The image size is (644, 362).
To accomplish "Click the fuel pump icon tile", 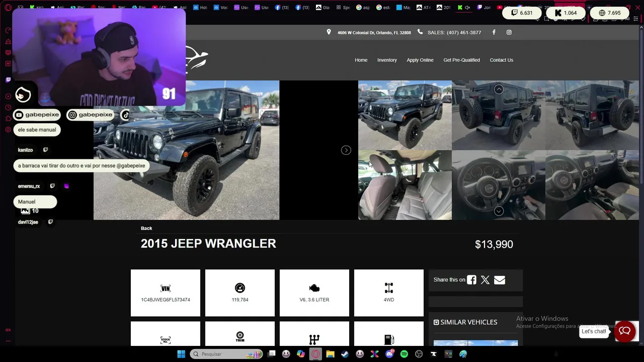I will [389, 340].
